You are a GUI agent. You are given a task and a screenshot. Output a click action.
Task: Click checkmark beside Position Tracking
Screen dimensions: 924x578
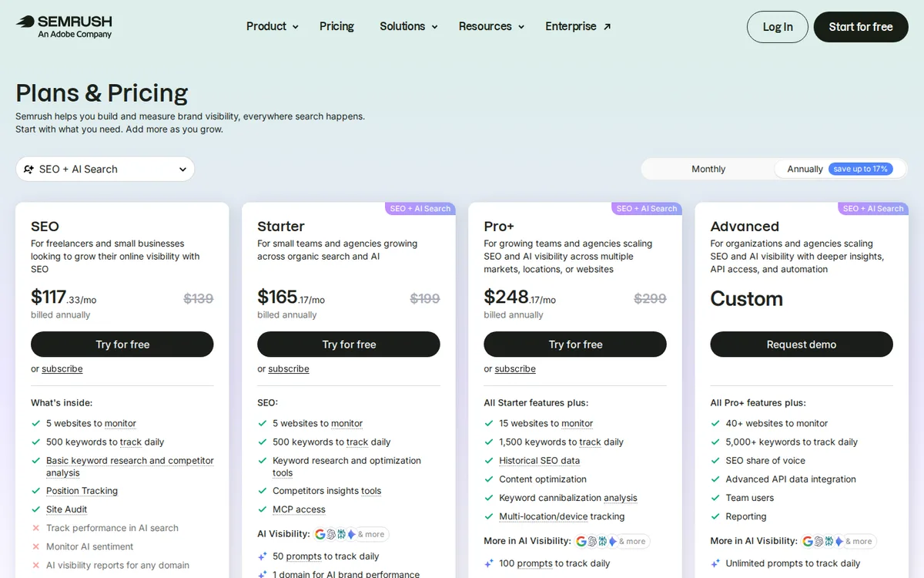pos(35,491)
